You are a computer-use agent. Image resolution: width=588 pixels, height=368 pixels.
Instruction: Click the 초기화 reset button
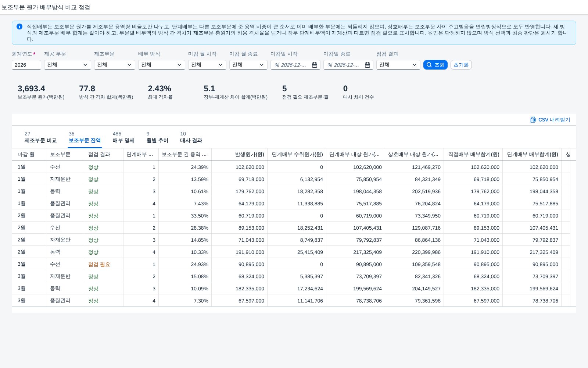pyautogui.click(x=461, y=65)
